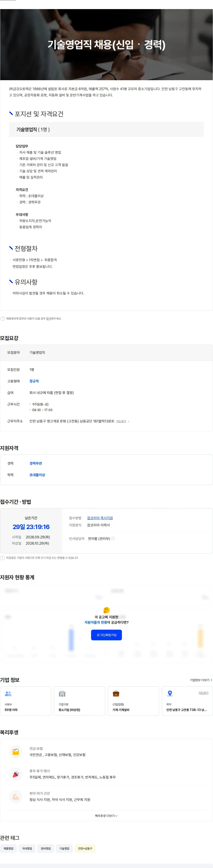Click the remaining time 29일 23:19:16
213x868 pixels.
tap(31, 527)
